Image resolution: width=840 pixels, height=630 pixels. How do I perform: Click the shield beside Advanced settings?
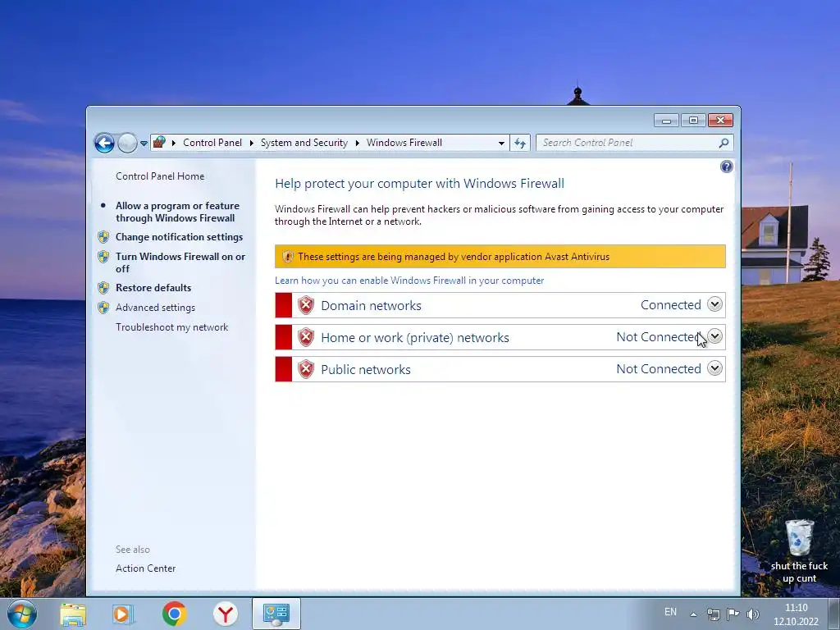(x=103, y=308)
